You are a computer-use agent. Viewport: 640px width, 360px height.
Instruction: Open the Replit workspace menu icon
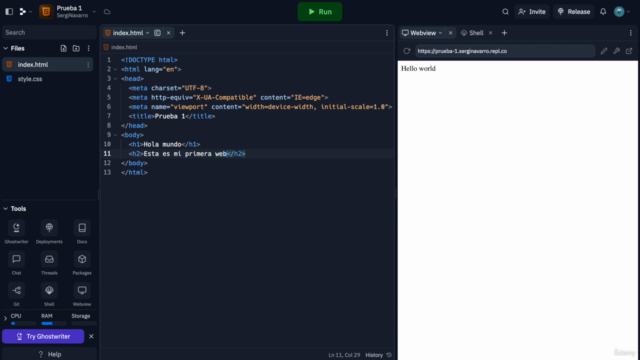pyautogui.click(x=23, y=12)
